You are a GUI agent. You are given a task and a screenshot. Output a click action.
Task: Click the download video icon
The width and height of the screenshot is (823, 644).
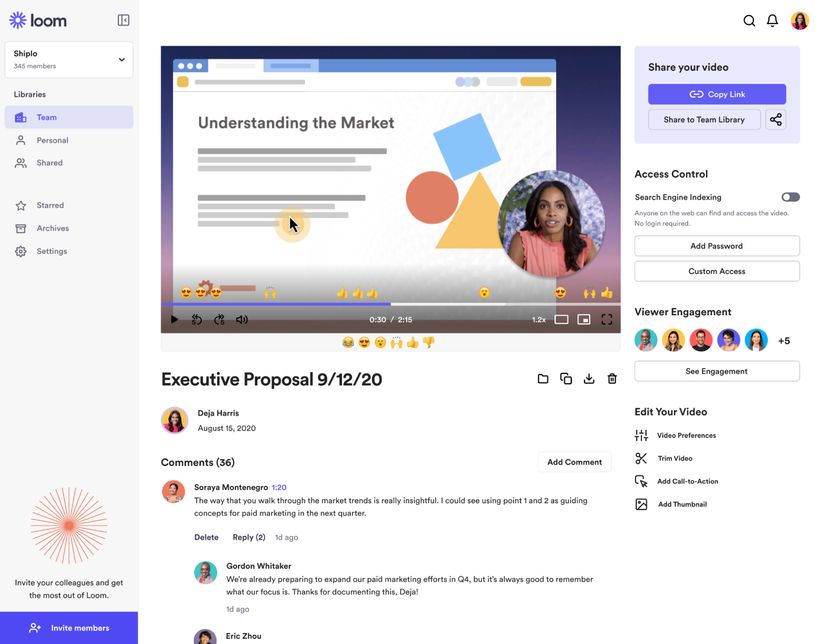[588, 379]
